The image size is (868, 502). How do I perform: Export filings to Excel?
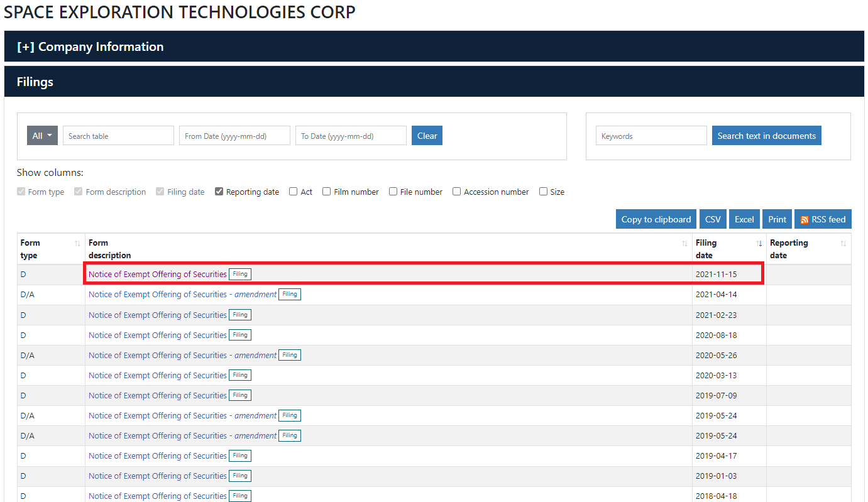tap(744, 219)
